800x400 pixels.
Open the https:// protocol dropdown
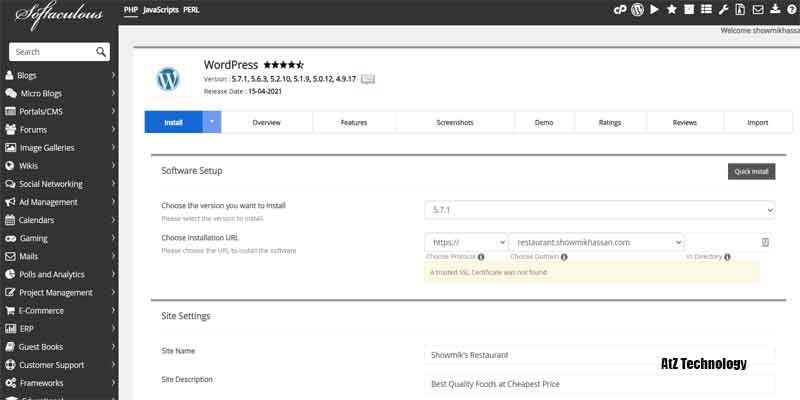click(466, 242)
